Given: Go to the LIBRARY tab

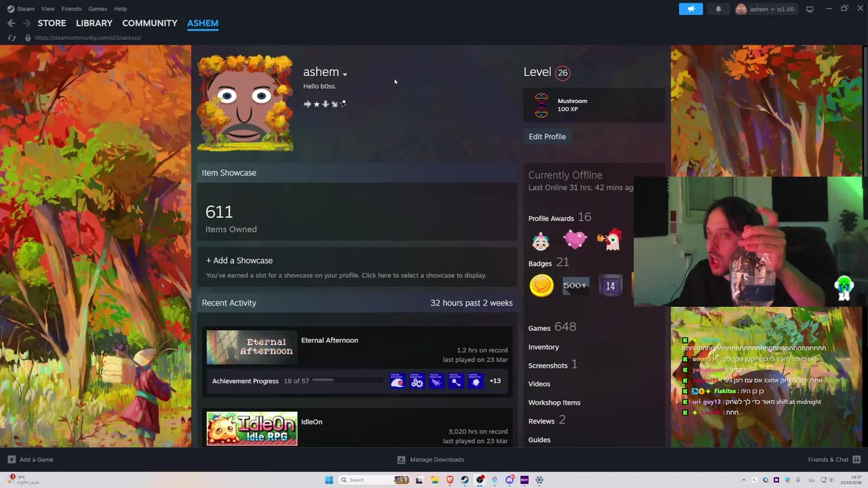Looking at the screenshot, I should point(94,23).
